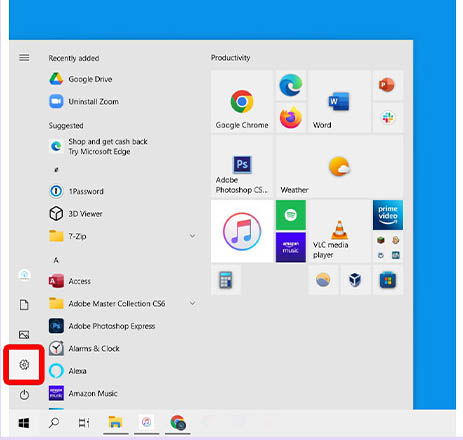
Task: Click the Recently added heading
Action: [x=74, y=58]
